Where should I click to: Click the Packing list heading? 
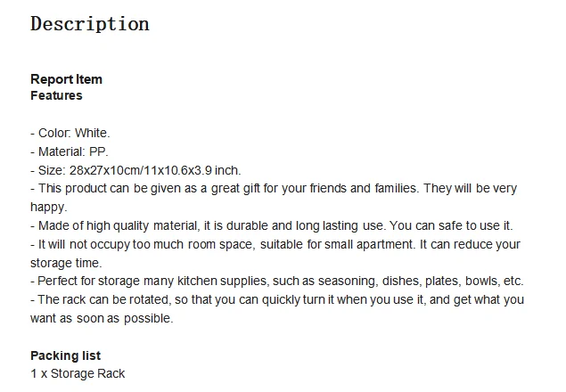(x=66, y=355)
